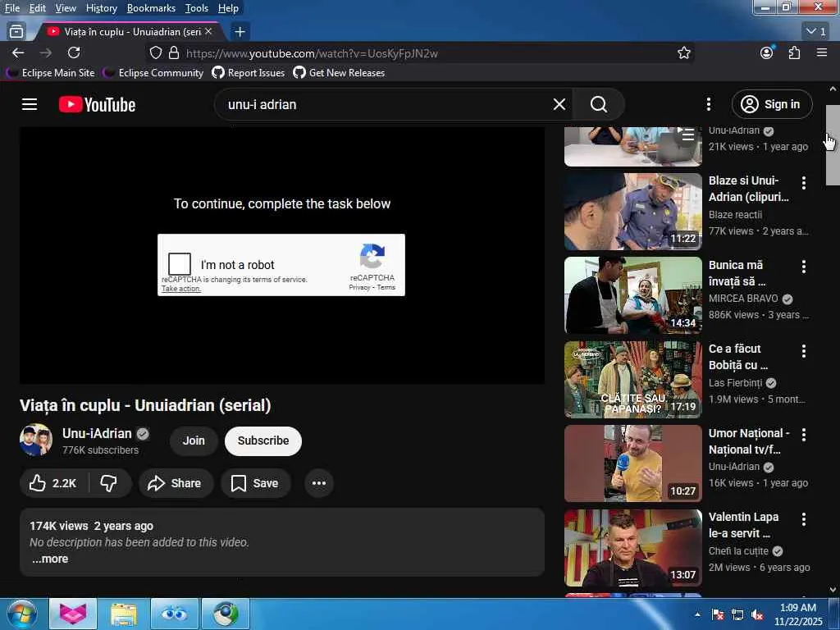Clear the search box with X icon

click(559, 104)
